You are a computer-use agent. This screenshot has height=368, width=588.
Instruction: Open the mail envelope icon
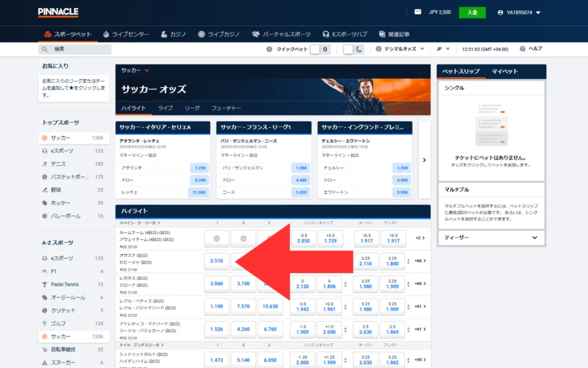(x=418, y=12)
